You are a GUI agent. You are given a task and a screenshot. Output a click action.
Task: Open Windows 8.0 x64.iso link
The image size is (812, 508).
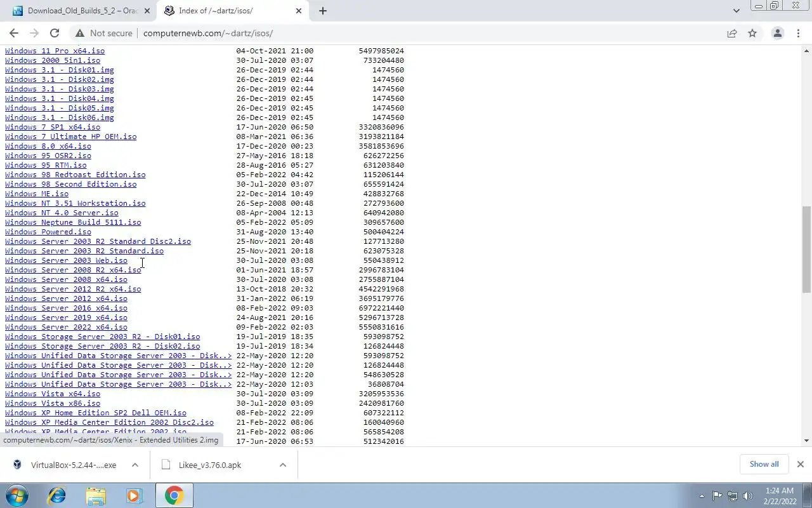click(48, 146)
